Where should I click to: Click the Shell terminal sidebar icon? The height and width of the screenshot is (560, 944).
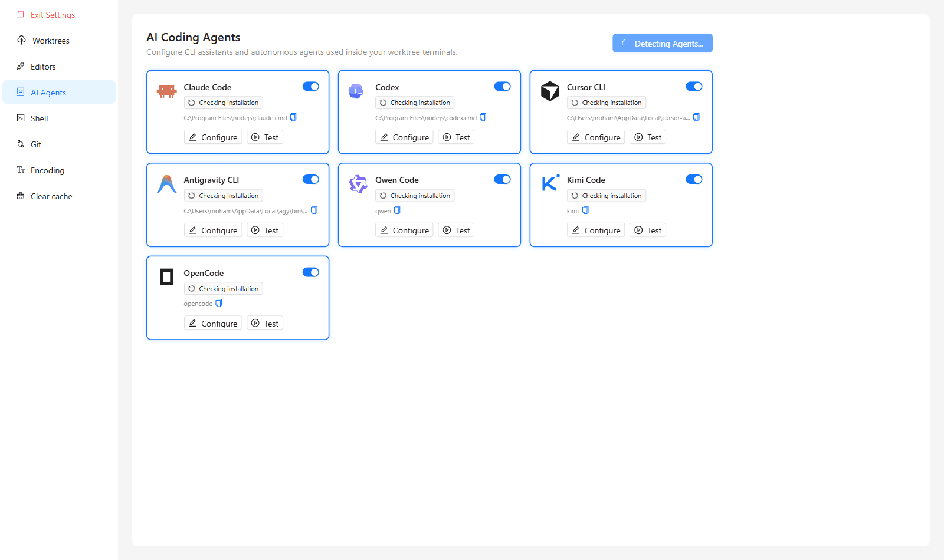click(x=21, y=118)
